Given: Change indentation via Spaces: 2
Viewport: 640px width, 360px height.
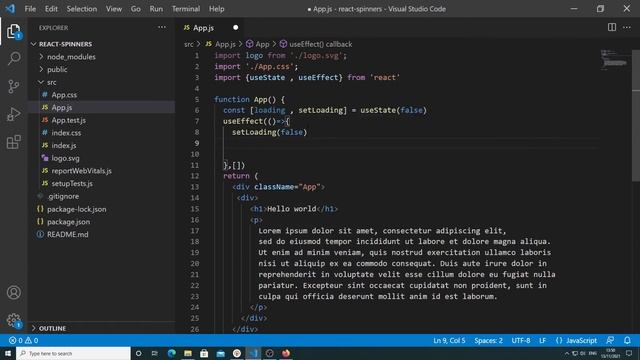Looking at the screenshot, I should [x=488, y=340].
